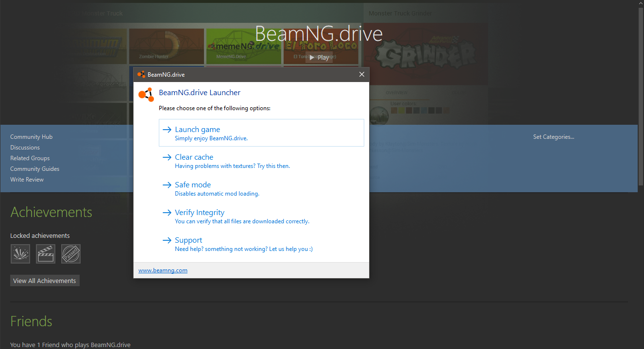Open the www.beamng.com link
The image size is (644, 349).
coord(163,270)
